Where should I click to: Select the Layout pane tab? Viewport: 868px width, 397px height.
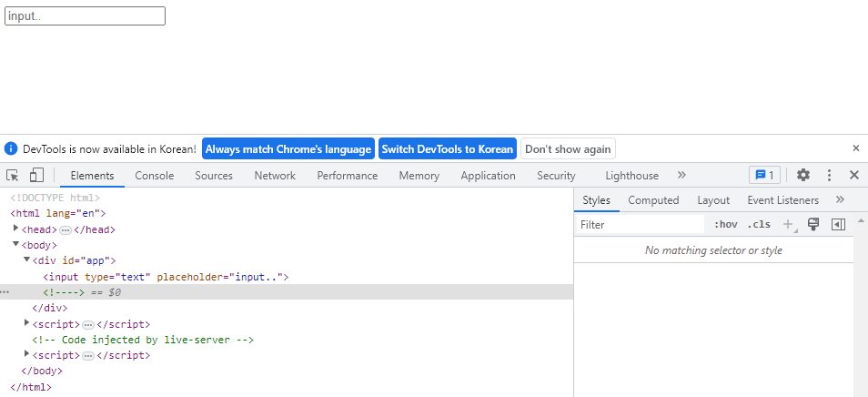[x=713, y=200]
